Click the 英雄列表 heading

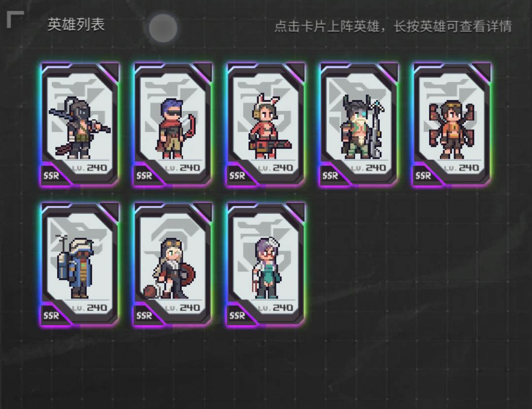click(76, 25)
